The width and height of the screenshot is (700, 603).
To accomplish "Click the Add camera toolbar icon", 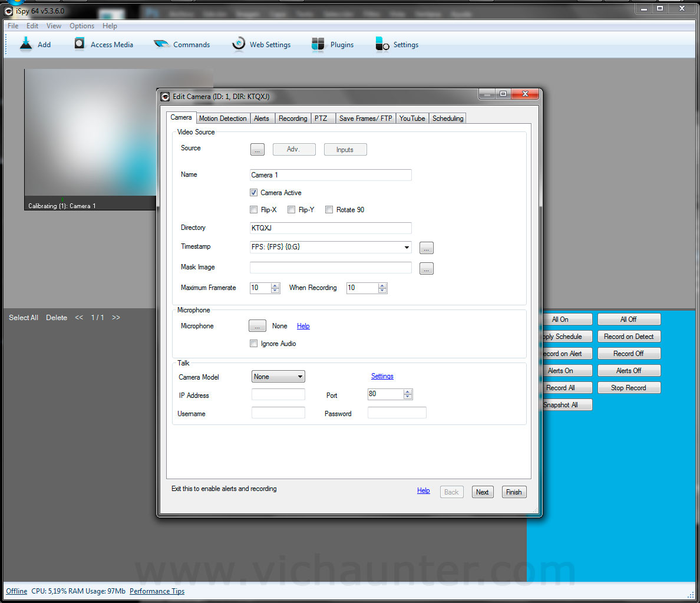I will [x=26, y=44].
